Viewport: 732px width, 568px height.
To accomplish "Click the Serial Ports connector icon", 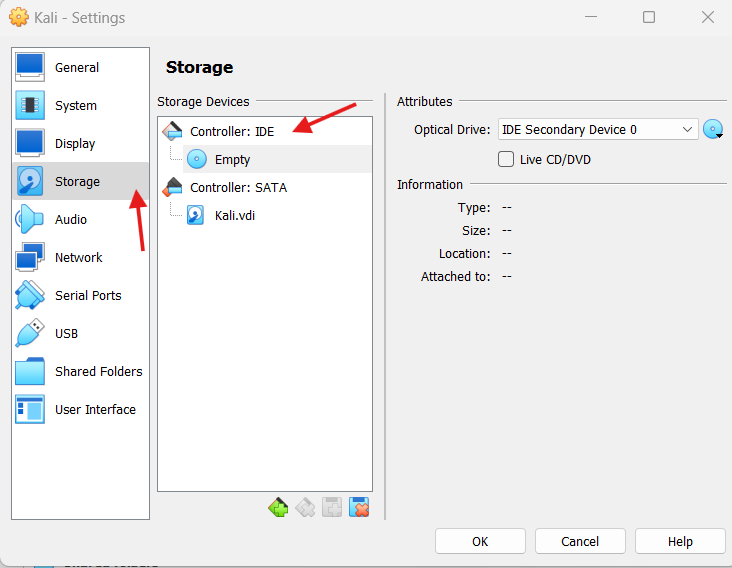I will (30, 295).
